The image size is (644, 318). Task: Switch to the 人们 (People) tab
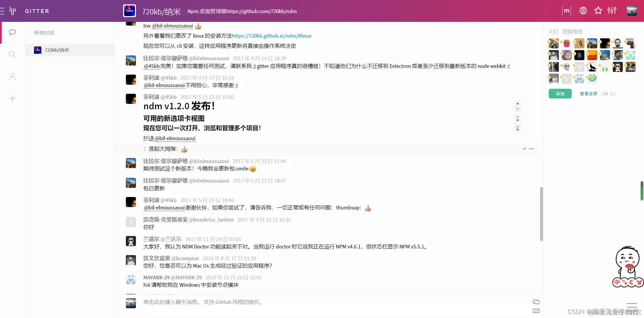tap(553, 32)
